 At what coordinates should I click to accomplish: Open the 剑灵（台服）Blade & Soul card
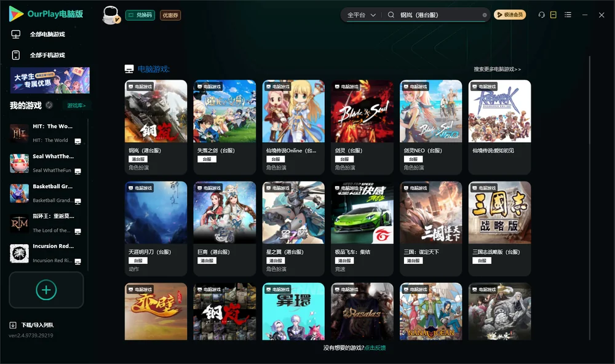pyautogui.click(x=362, y=127)
